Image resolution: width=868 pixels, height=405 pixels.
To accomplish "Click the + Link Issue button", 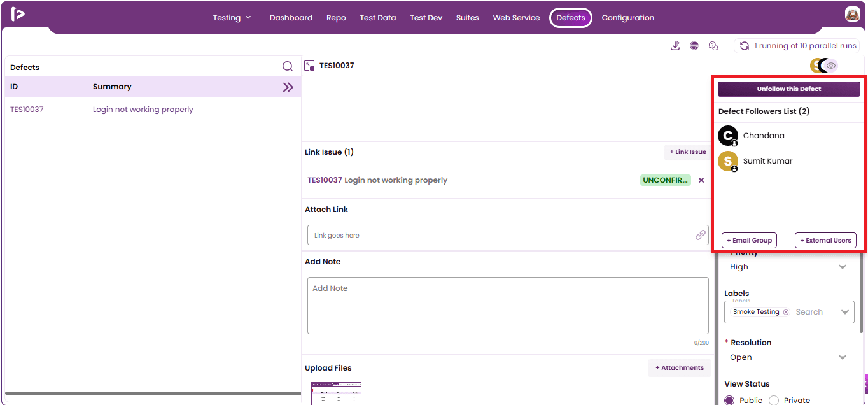I will point(688,152).
